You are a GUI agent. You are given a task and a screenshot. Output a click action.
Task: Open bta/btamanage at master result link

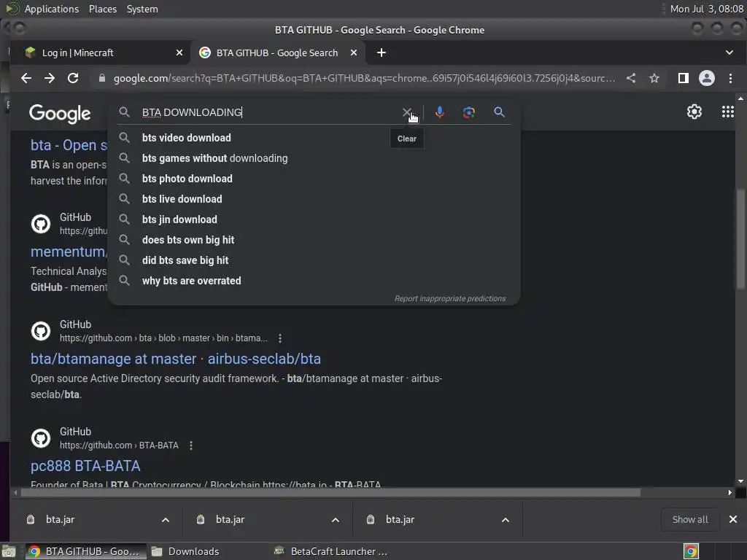point(175,359)
